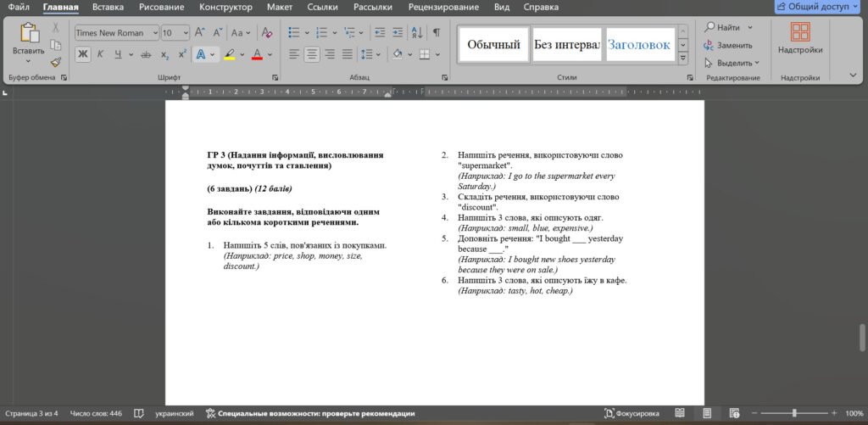Click the Cut scissors icon

pyautogui.click(x=55, y=28)
